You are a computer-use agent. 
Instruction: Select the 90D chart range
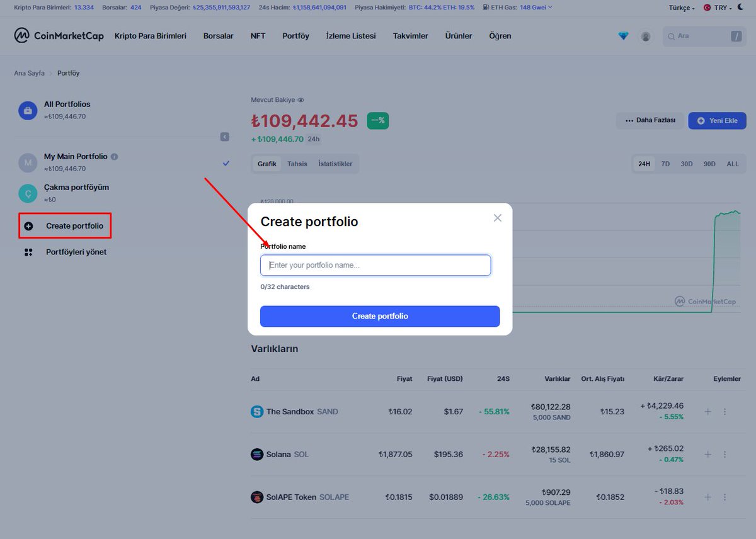tap(709, 164)
